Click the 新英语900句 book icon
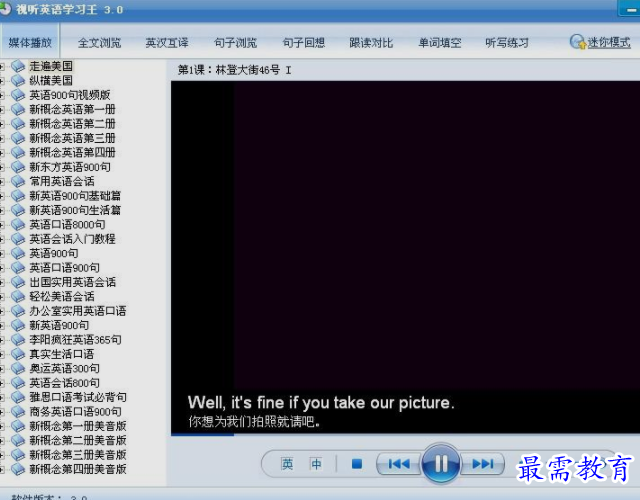 pyautogui.click(x=18, y=325)
